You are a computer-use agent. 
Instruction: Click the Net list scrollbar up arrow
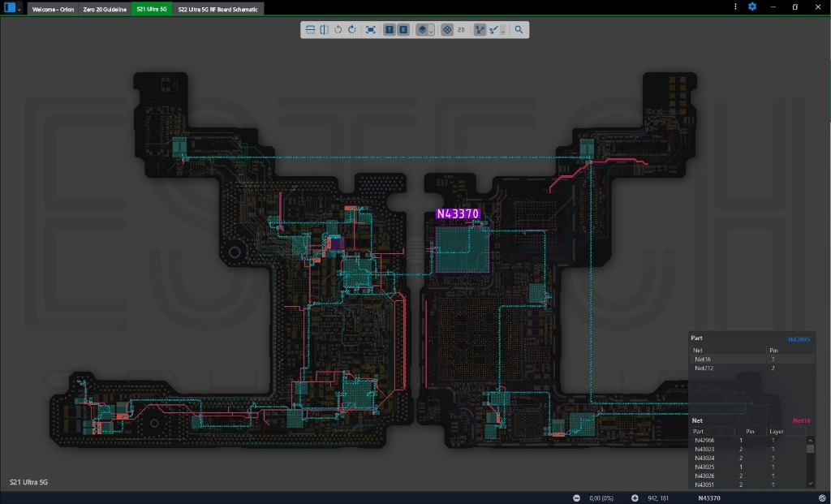tap(811, 441)
